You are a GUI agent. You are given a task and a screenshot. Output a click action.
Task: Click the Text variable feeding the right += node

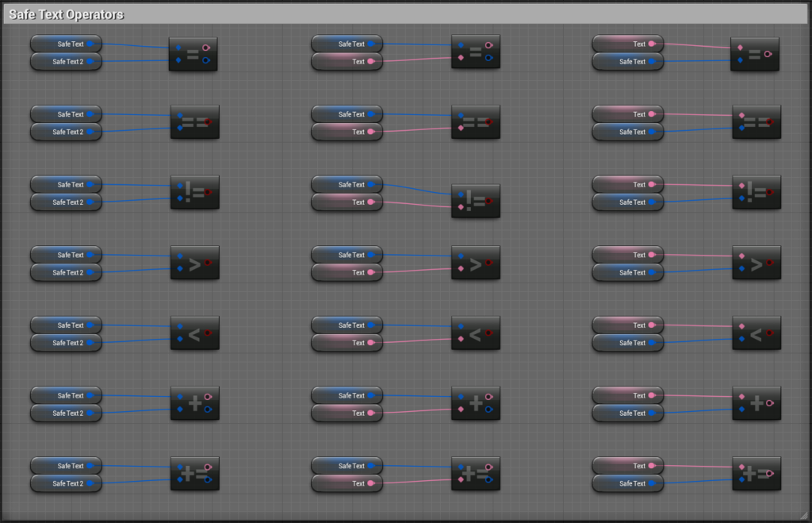coord(627,466)
